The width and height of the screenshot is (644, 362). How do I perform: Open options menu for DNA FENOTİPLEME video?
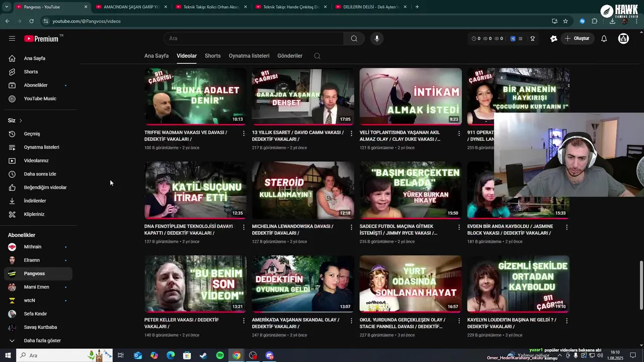(244, 227)
